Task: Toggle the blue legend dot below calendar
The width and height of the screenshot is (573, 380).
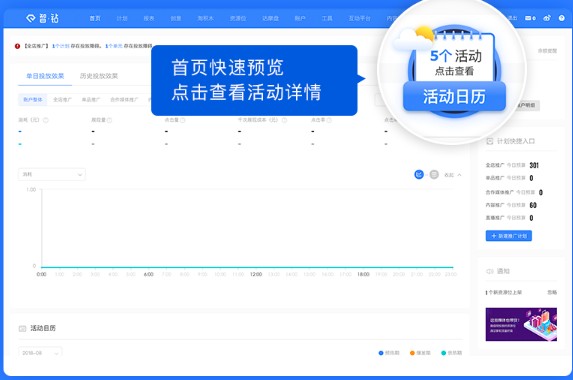Action: [x=381, y=353]
